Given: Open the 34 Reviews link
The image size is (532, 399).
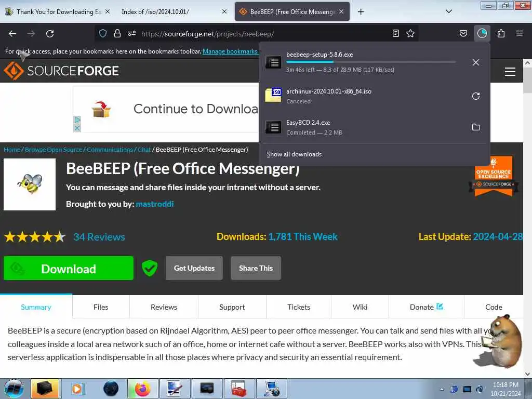Looking at the screenshot, I should click(99, 237).
